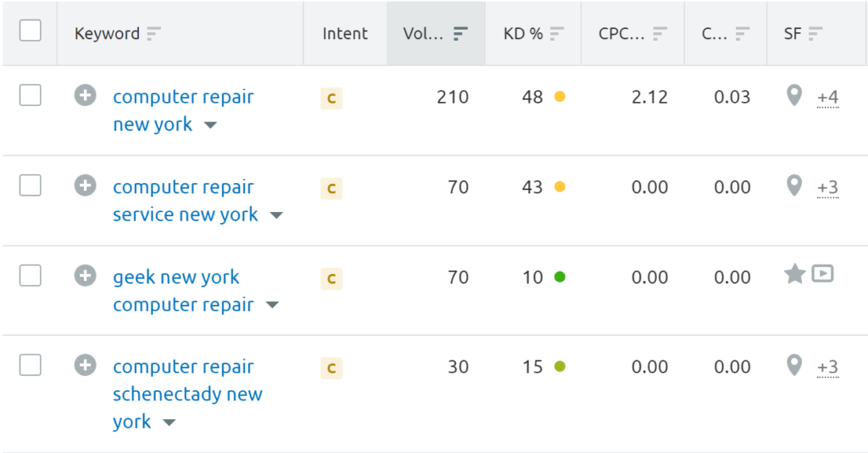Toggle the select-all checkbox in header
The height and width of the screenshot is (453, 868).
[31, 31]
